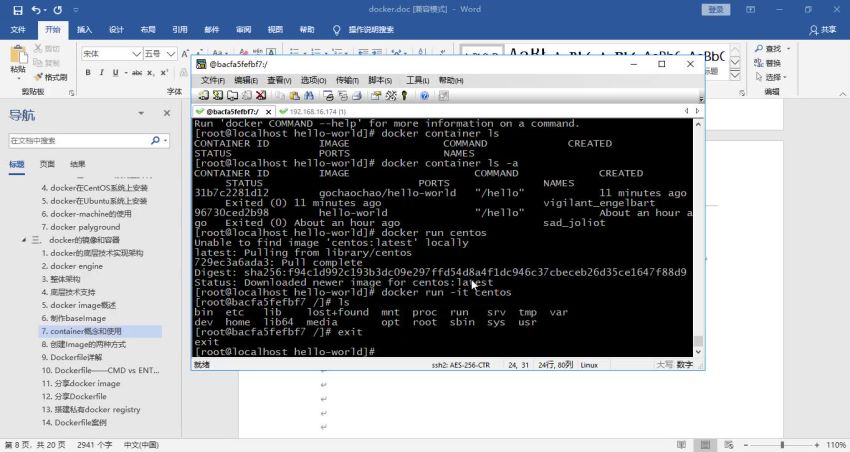
Task: Click the binoculars Find icon in the terminal toolbar
Action: [x=309, y=96]
